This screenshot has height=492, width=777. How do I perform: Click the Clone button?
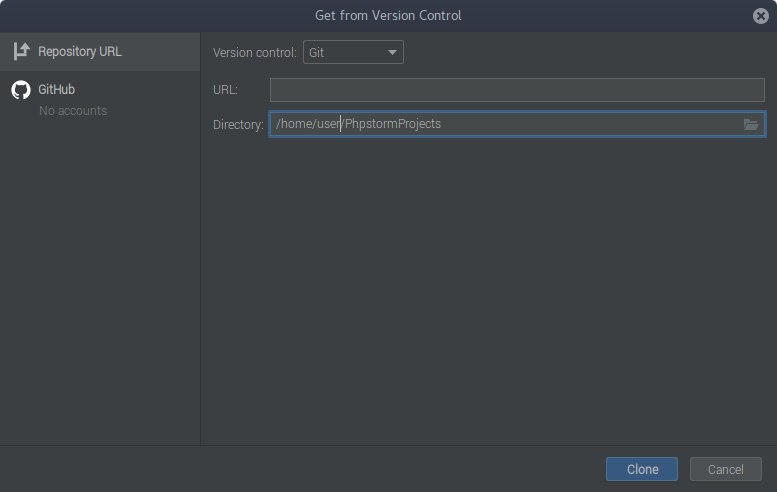click(642, 469)
